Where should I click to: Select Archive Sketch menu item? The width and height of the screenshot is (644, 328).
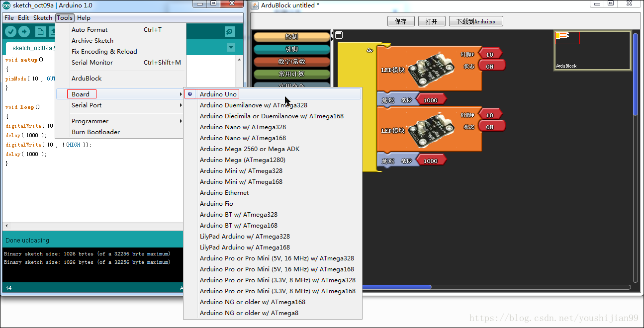coord(120,40)
